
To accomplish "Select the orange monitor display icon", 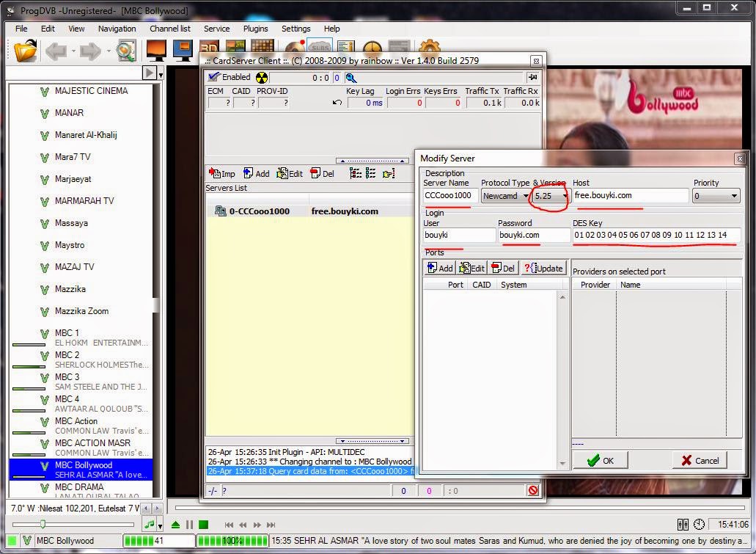I will 156,51.
